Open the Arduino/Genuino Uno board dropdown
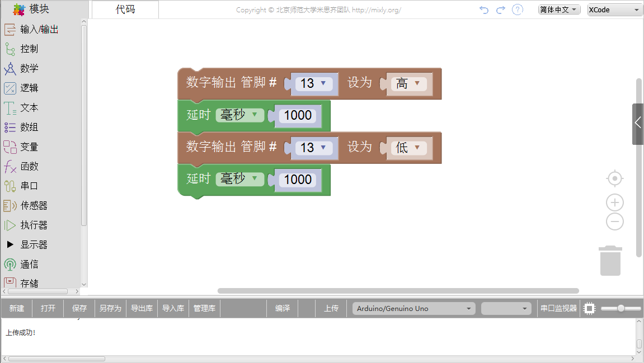 point(414,308)
